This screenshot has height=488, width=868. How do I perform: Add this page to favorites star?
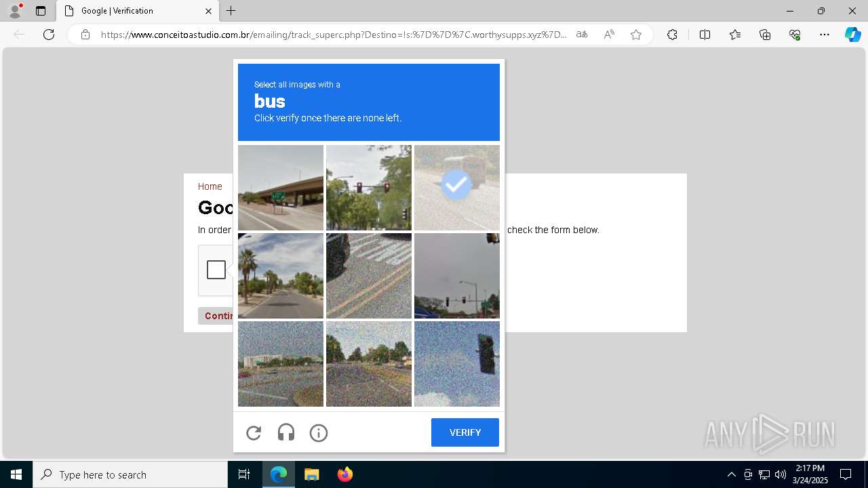point(636,35)
